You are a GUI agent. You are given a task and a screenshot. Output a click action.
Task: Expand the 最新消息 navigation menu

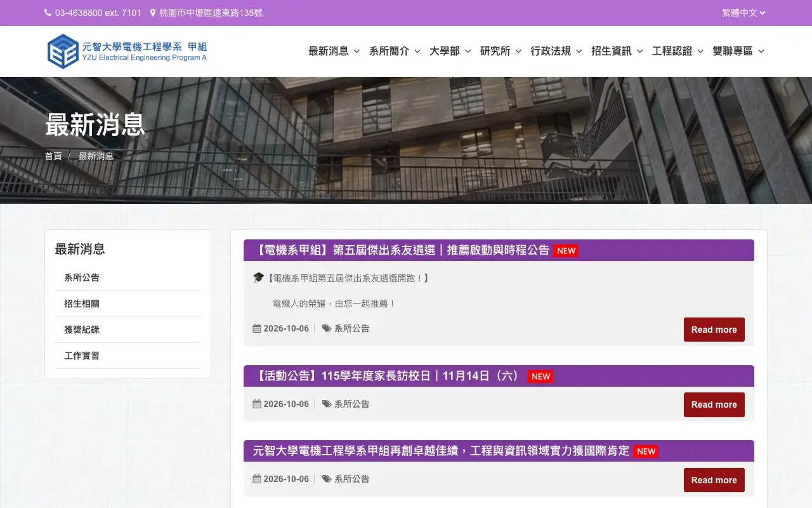tap(334, 51)
